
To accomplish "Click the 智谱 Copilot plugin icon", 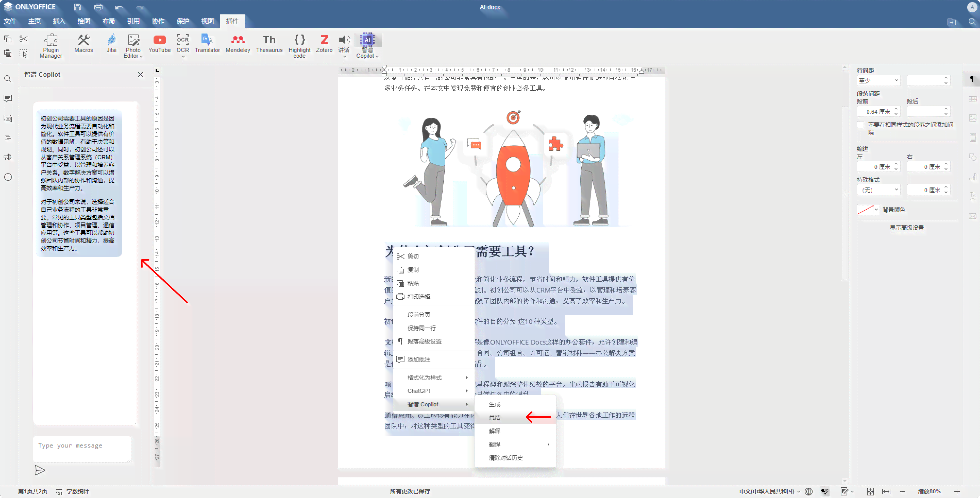I will 367,40.
